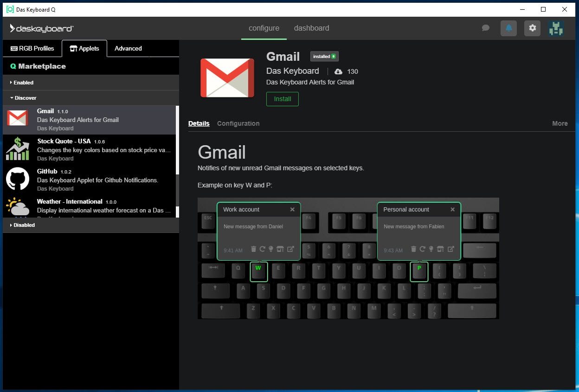Open the Applets tab
The height and width of the screenshot is (392, 579).
84,48
